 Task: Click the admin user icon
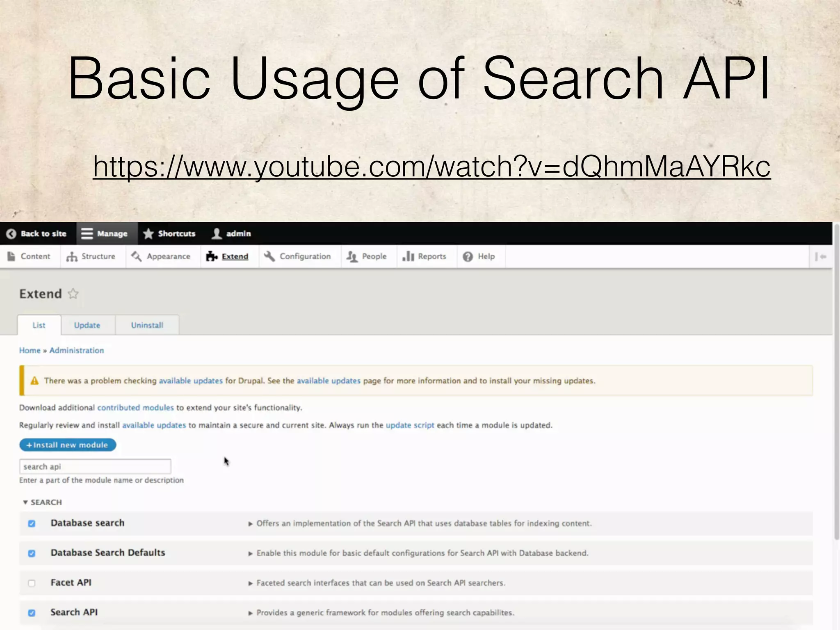point(217,234)
